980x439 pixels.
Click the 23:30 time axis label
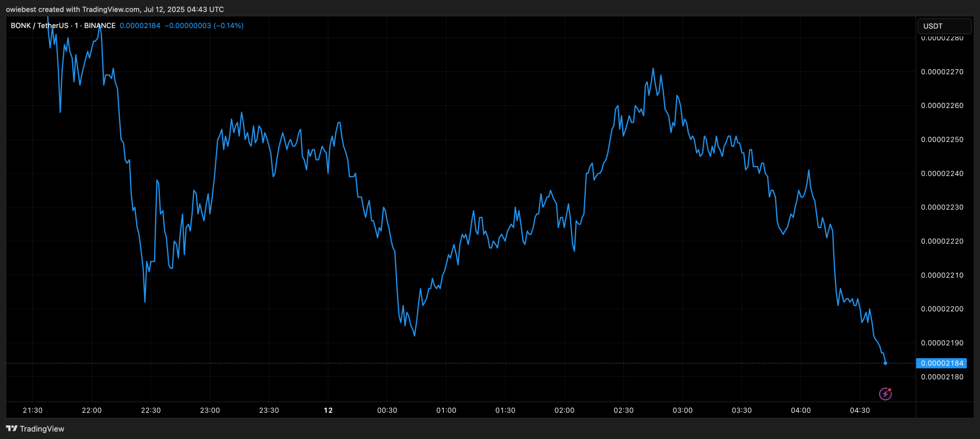click(269, 410)
